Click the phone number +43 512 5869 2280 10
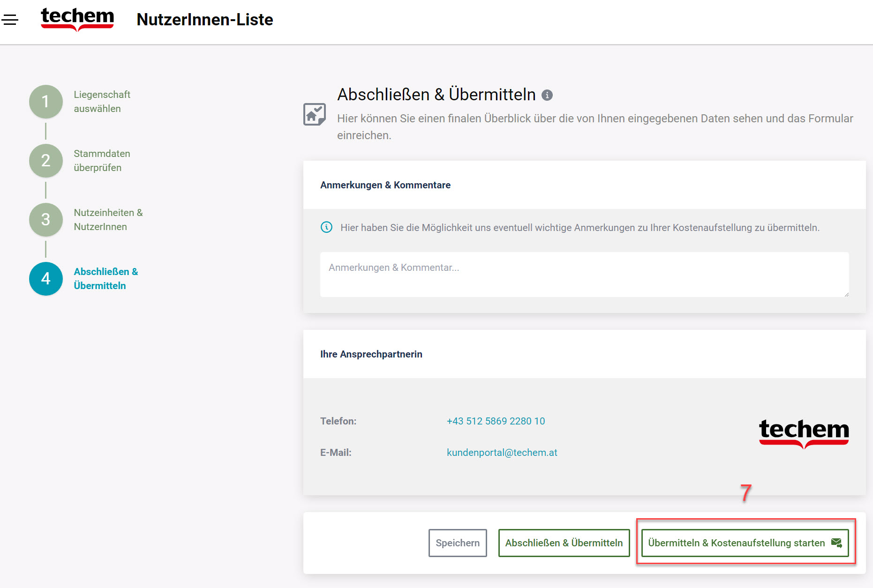The image size is (873, 588). click(x=496, y=421)
